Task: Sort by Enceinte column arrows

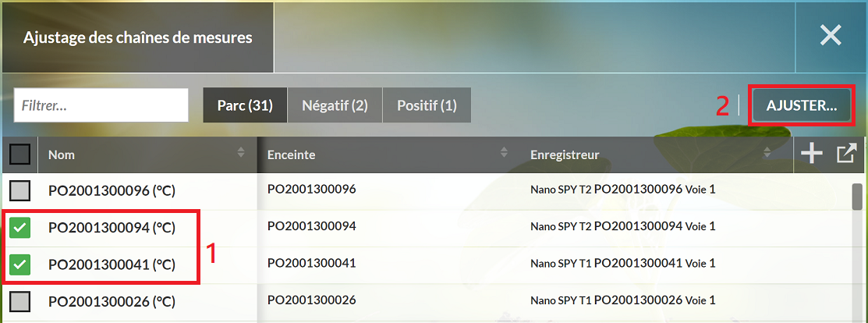Action: tap(505, 152)
